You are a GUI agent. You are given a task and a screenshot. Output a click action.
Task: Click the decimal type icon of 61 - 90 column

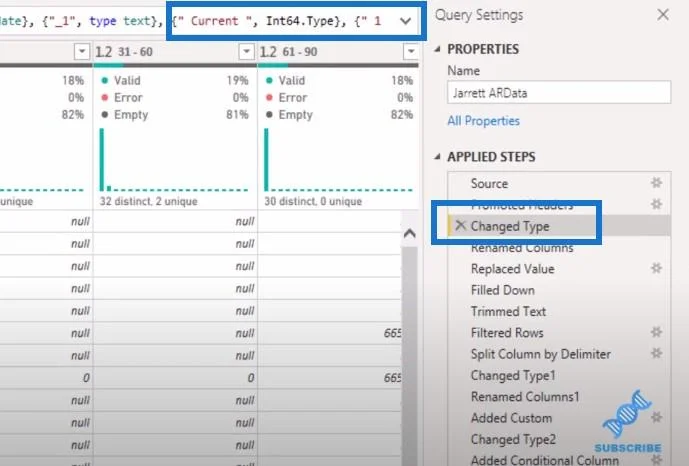[x=268, y=52]
